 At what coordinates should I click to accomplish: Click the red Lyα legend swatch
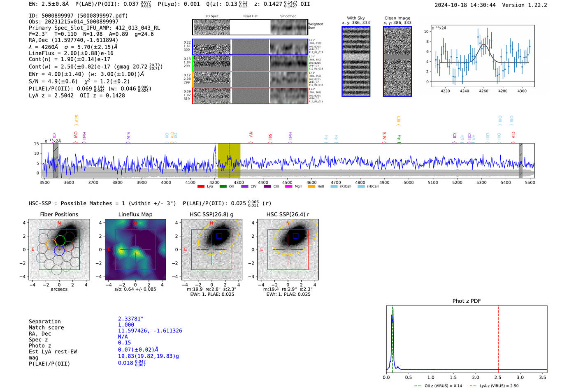[201, 187]
